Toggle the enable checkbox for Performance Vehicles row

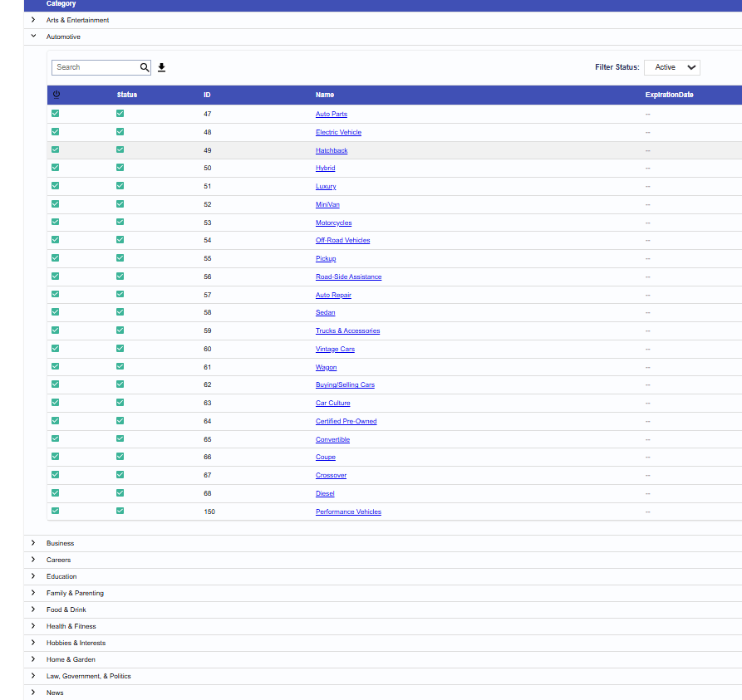coord(56,512)
